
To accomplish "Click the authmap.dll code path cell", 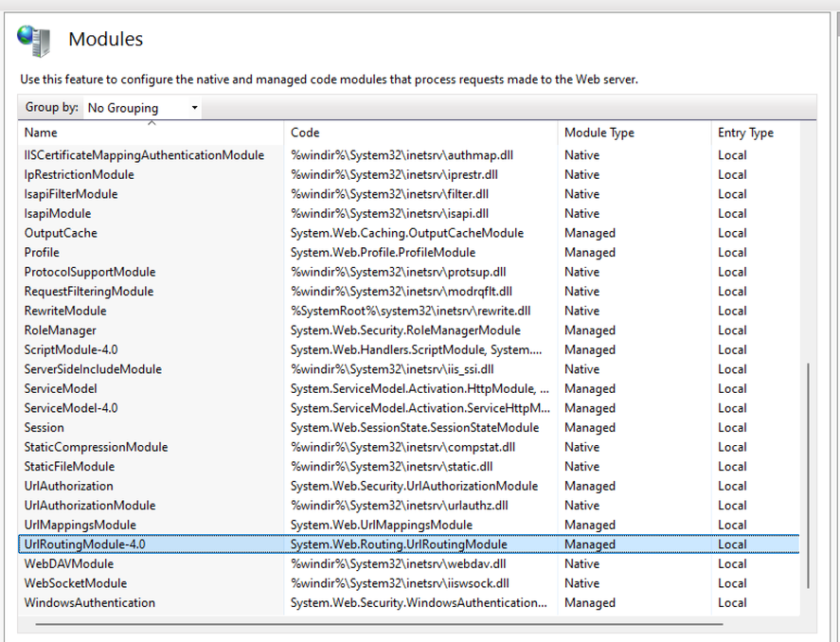I will point(402,155).
